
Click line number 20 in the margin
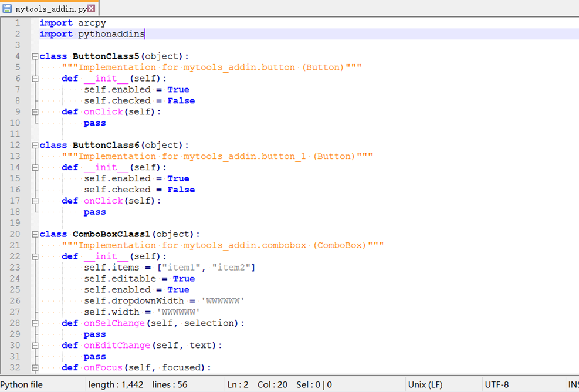pyautogui.click(x=15, y=234)
